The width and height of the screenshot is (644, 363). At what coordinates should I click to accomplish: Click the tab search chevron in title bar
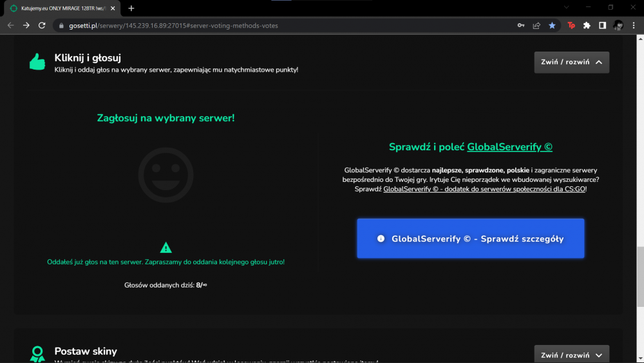(x=566, y=7)
